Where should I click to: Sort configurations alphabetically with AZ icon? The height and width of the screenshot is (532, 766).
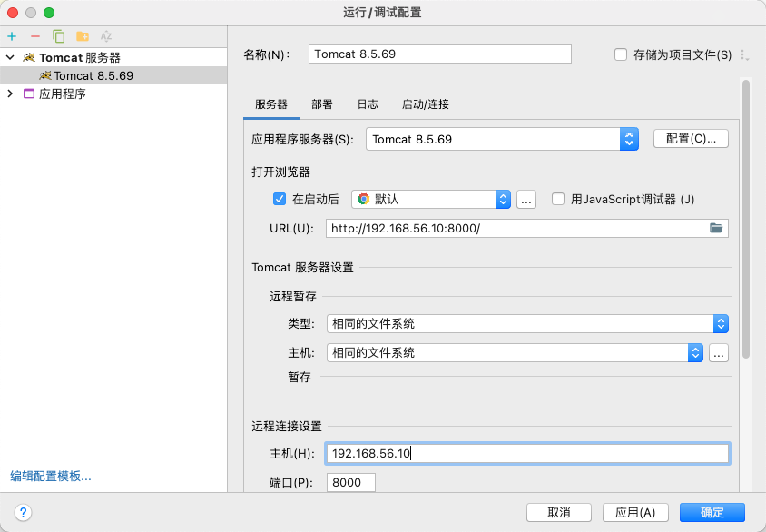pyautogui.click(x=106, y=36)
